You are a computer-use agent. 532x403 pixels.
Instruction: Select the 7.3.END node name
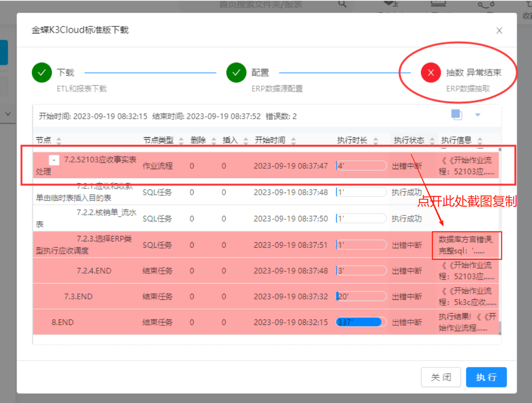[78, 297]
